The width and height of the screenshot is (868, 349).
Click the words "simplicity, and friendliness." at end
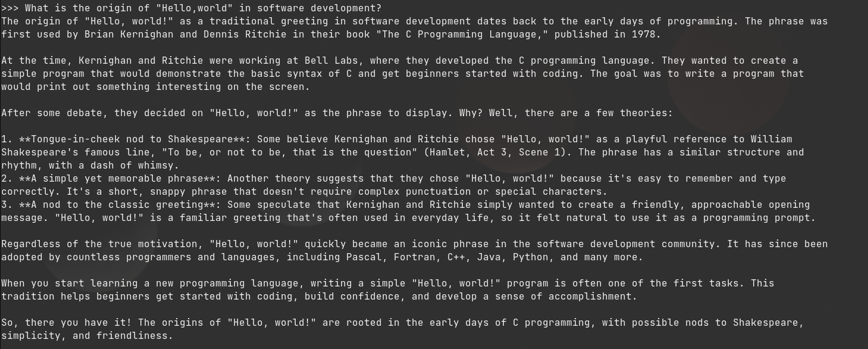coord(87,336)
